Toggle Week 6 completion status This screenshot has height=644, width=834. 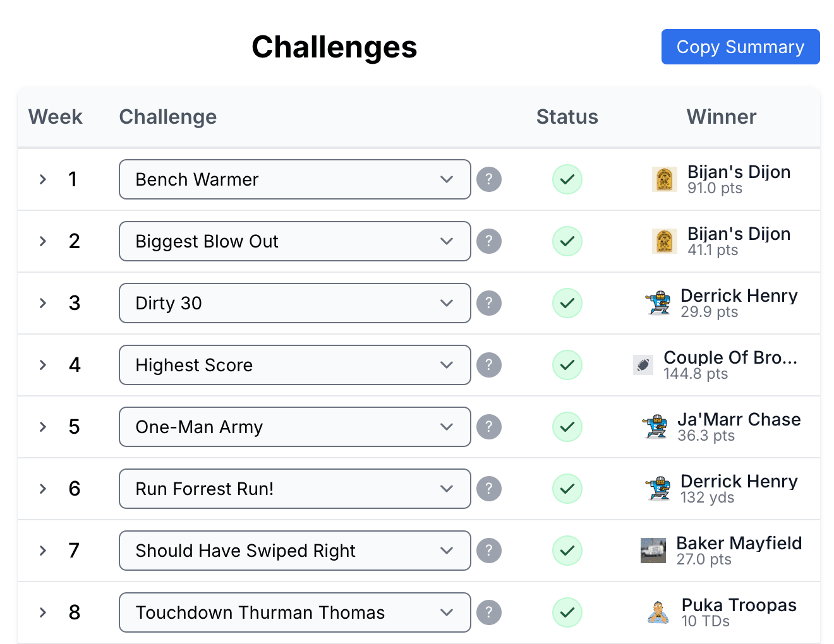coord(567,489)
